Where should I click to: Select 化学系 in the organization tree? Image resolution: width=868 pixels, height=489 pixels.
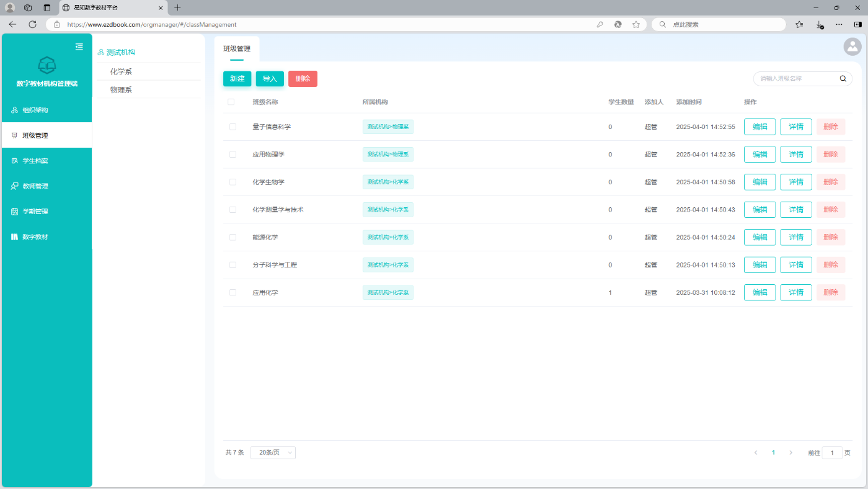click(x=121, y=71)
